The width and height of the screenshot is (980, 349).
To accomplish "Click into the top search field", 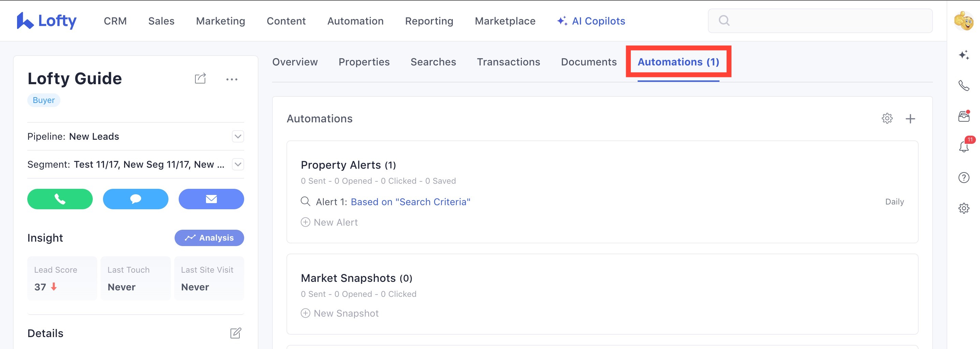I will pos(820,21).
